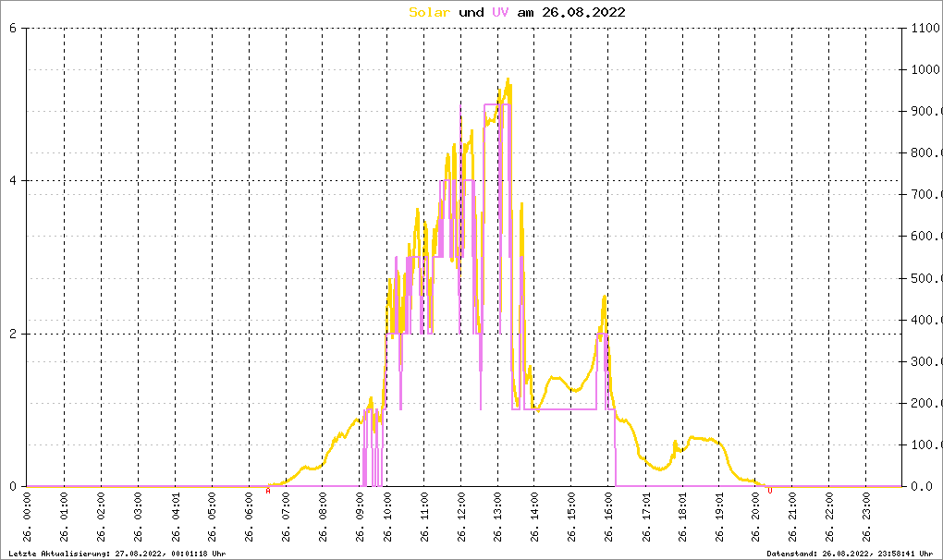Image resolution: width=943 pixels, height=560 pixels.
Task: Click the right axis value "1100"
Action: [x=925, y=28]
